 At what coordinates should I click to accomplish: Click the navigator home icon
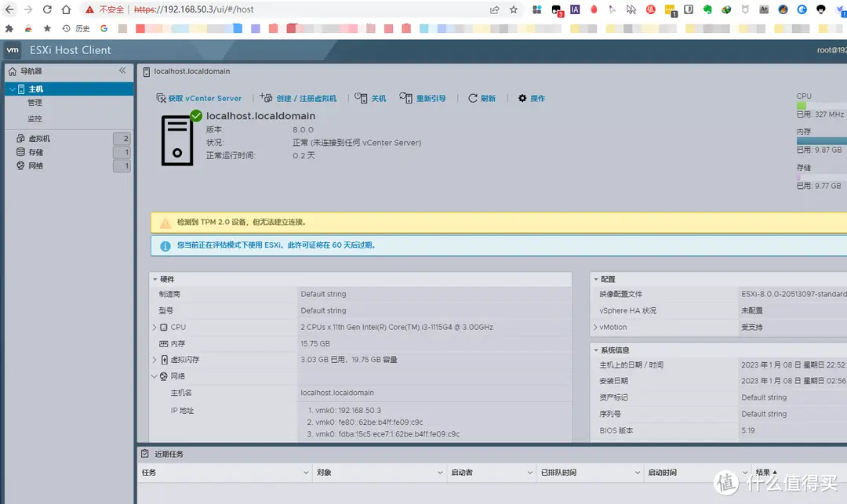13,71
